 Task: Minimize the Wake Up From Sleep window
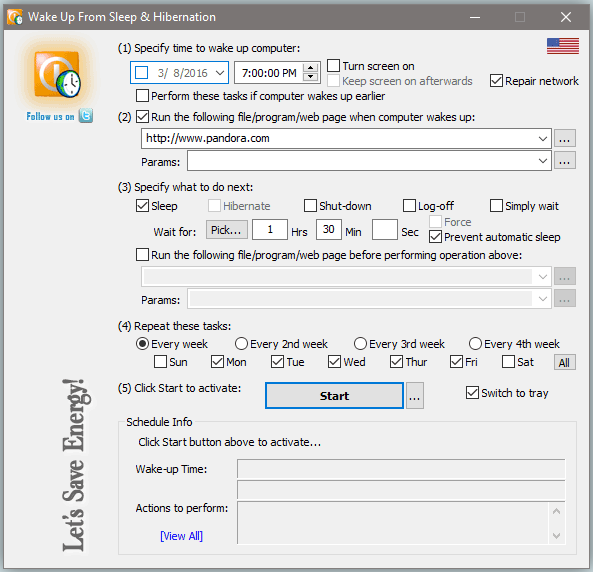tap(475, 17)
